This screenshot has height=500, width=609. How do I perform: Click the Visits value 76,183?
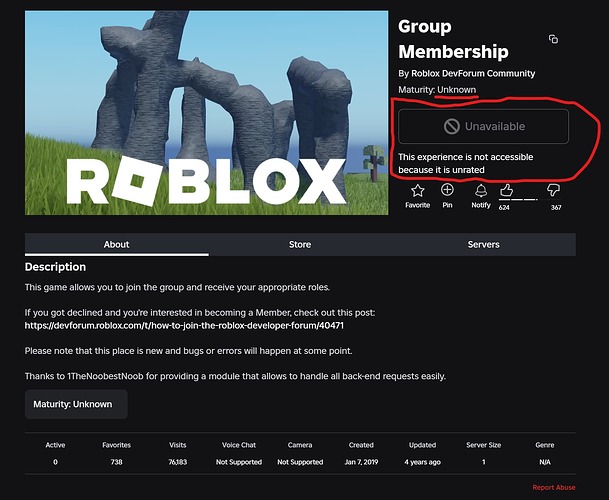coord(177,462)
